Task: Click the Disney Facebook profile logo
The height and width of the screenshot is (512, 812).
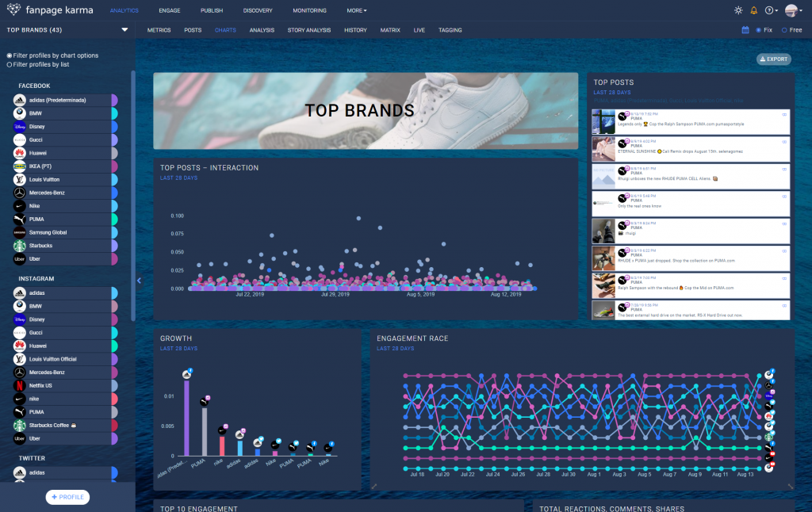Action: click(20, 127)
